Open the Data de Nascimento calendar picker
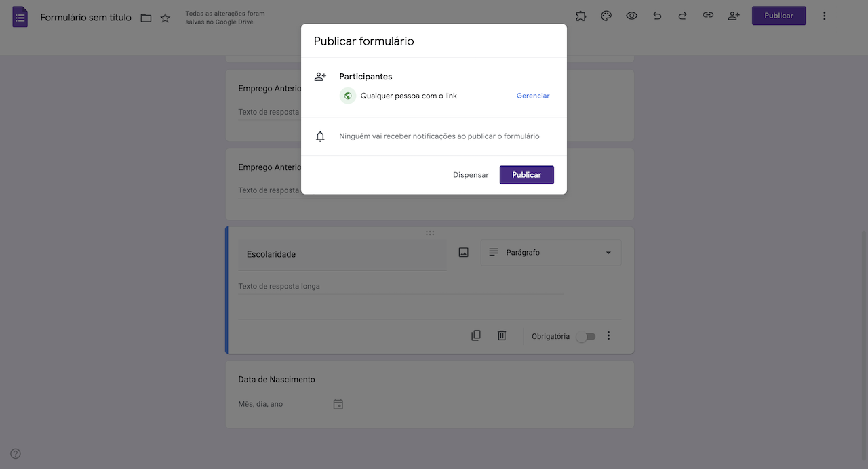868x469 pixels. coord(338,404)
